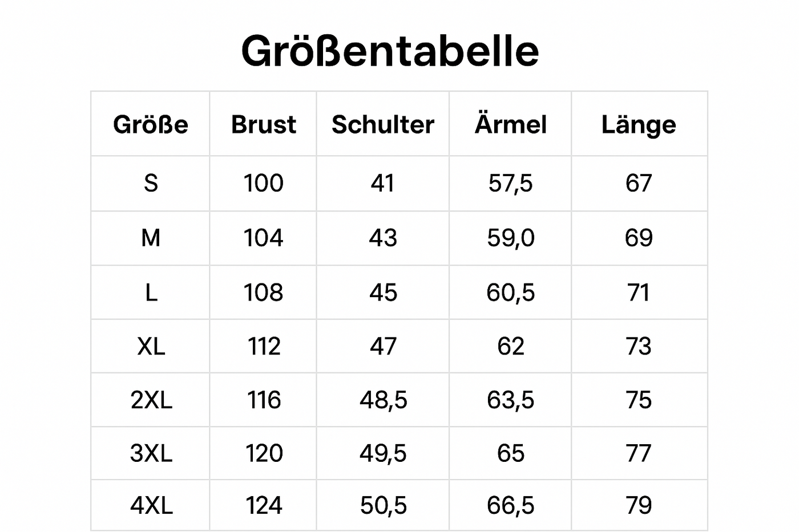Image resolution: width=799 pixels, height=532 pixels.
Task: Select the Brust column header
Action: tap(264, 124)
